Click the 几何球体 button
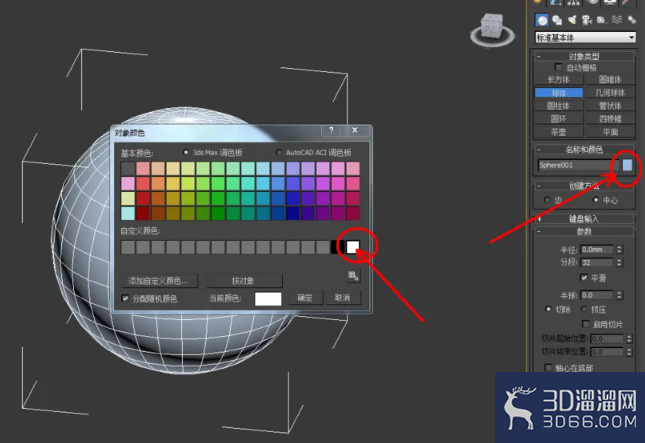645x443 pixels. click(610, 93)
